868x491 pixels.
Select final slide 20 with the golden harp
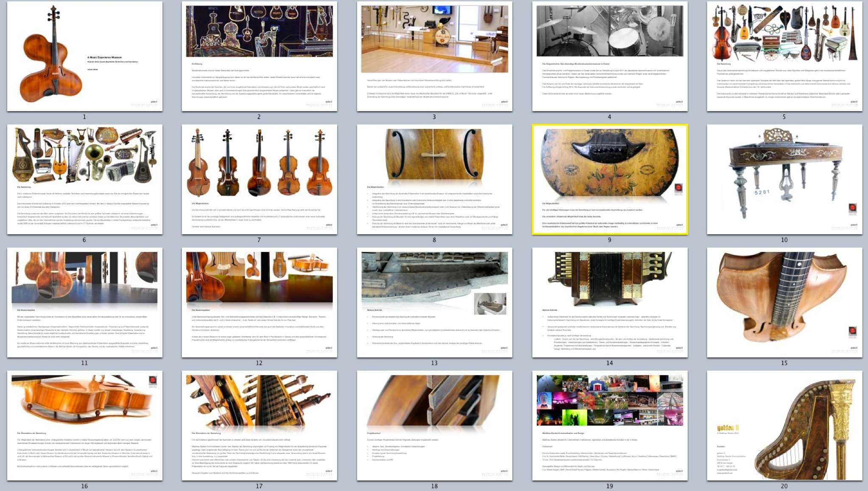pyautogui.click(x=784, y=425)
